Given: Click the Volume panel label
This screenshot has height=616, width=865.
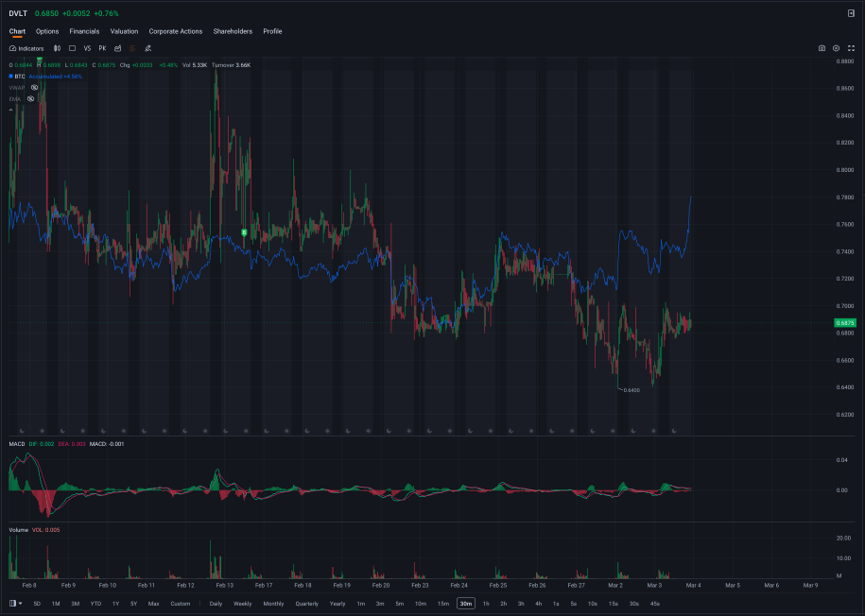Looking at the screenshot, I should tap(18, 530).
